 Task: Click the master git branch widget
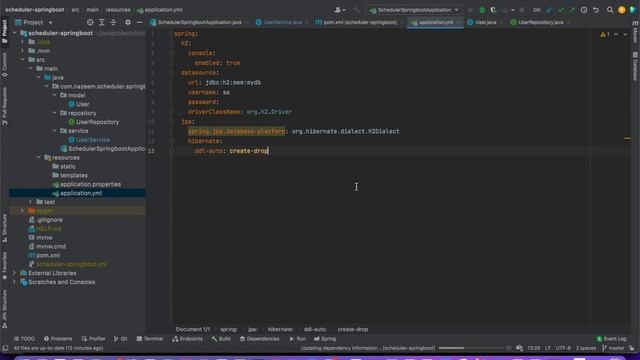point(613,348)
